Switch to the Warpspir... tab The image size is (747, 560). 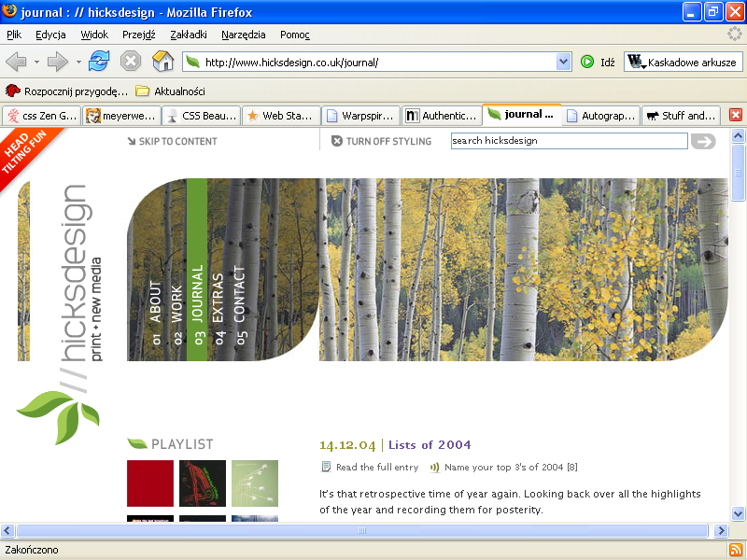(x=360, y=116)
